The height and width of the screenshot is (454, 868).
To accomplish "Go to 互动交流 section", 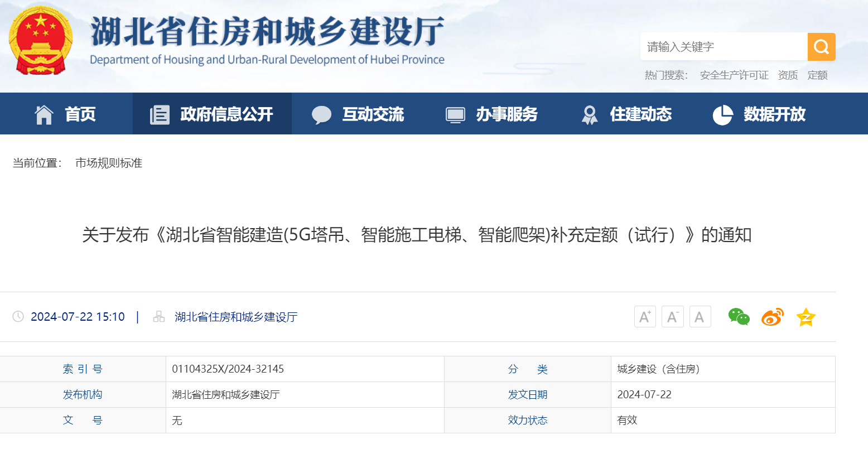I will [358, 114].
